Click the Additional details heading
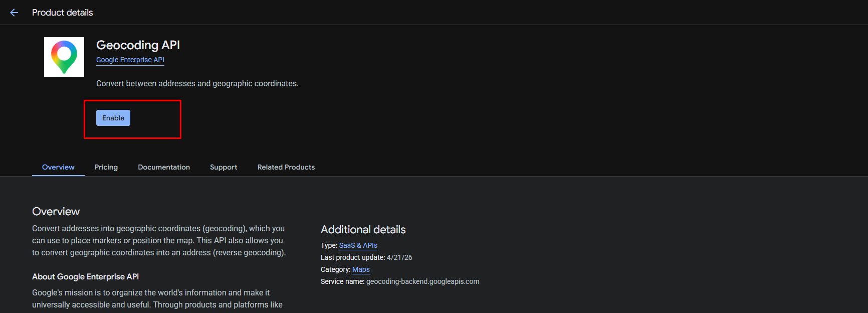The height and width of the screenshot is (313, 868). 363,230
